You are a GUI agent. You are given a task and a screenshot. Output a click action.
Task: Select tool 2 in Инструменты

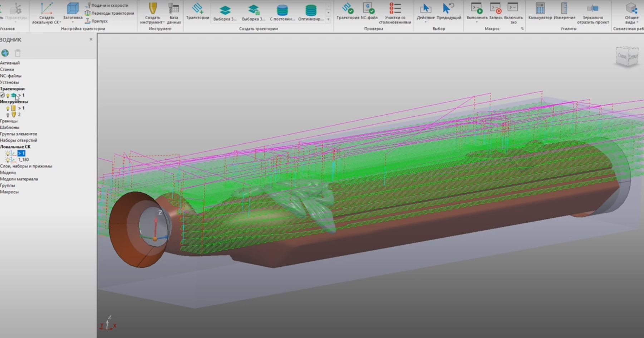point(19,115)
